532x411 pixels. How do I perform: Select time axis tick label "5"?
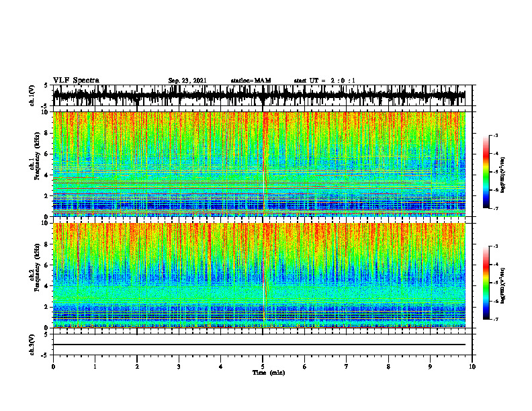tap(263, 367)
